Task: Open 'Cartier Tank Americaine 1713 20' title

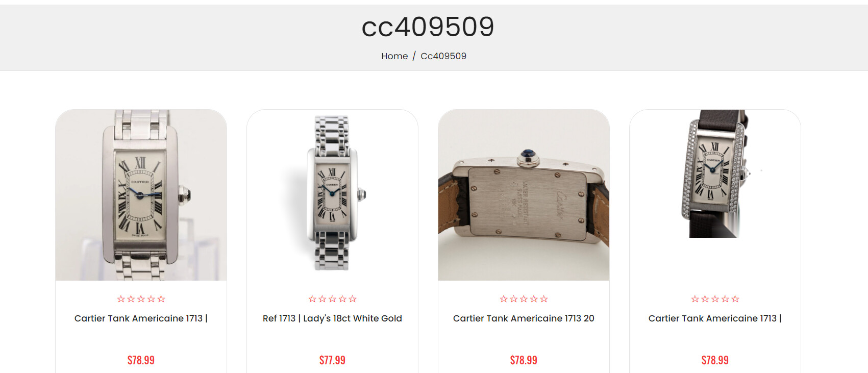Action: [x=524, y=318]
